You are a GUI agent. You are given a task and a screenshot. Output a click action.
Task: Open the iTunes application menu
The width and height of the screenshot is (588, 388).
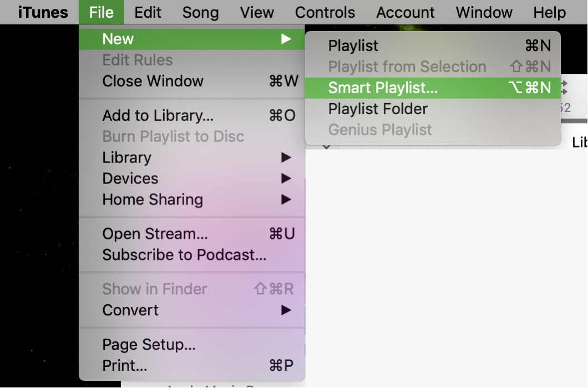pyautogui.click(x=43, y=12)
